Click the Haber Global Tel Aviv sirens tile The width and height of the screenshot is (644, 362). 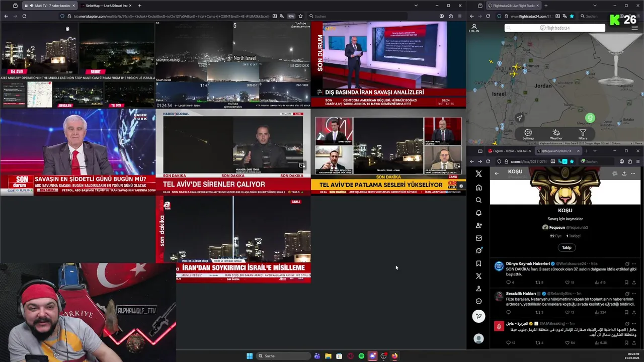[233, 153]
